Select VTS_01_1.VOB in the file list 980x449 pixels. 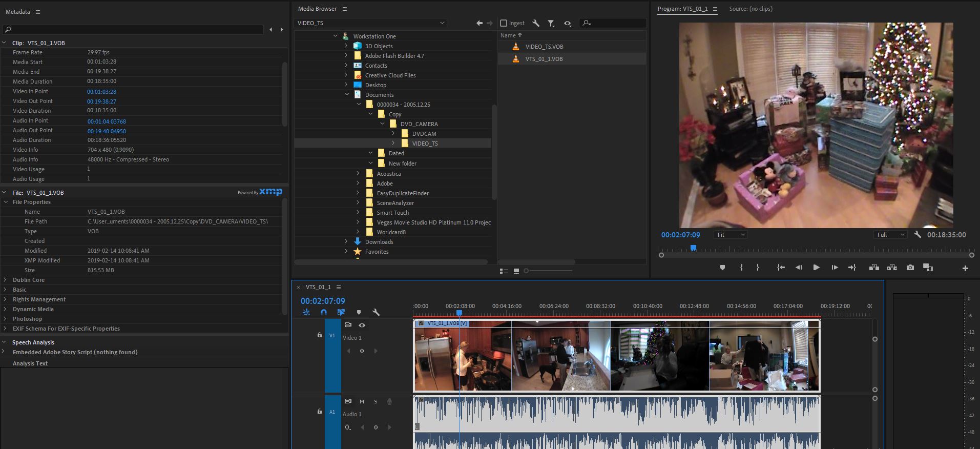(544, 59)
